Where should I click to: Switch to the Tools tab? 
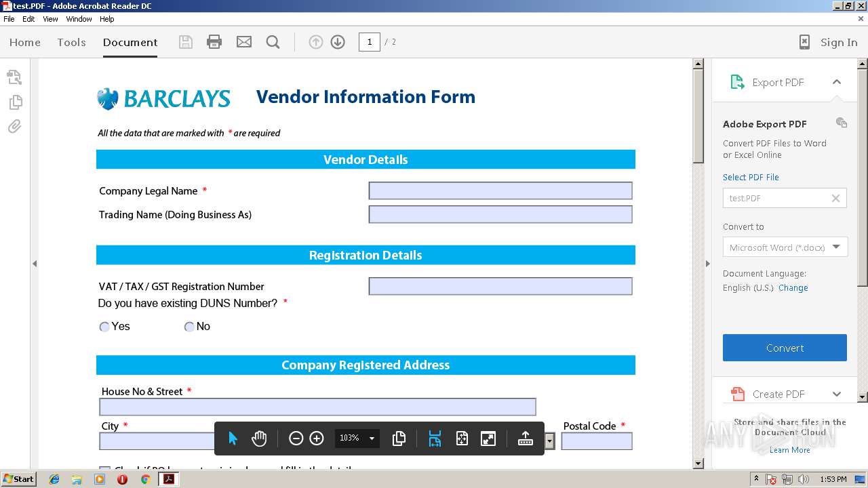click(x=71, y=42)
